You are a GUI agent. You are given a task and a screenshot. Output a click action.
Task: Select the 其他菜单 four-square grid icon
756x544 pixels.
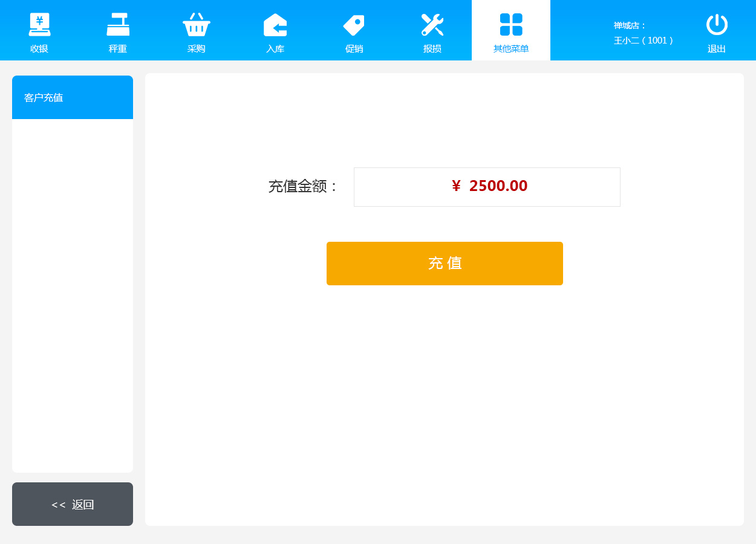click(x=511, y=24)
